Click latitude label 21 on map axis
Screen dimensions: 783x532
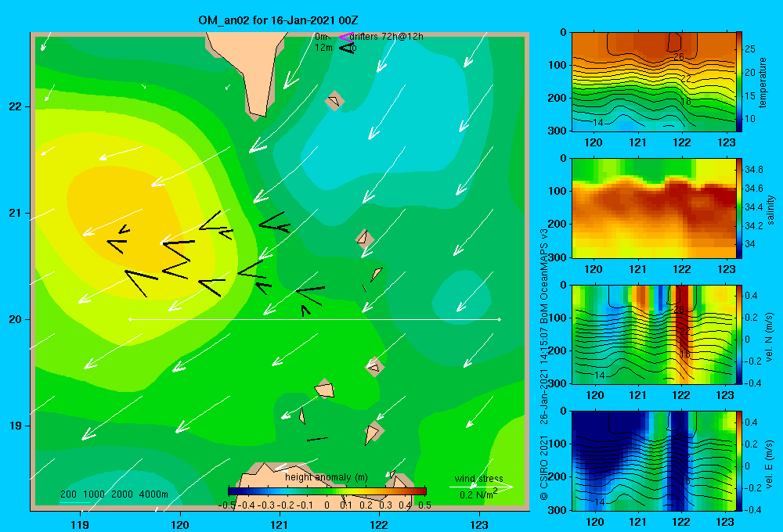click(16, 213)
